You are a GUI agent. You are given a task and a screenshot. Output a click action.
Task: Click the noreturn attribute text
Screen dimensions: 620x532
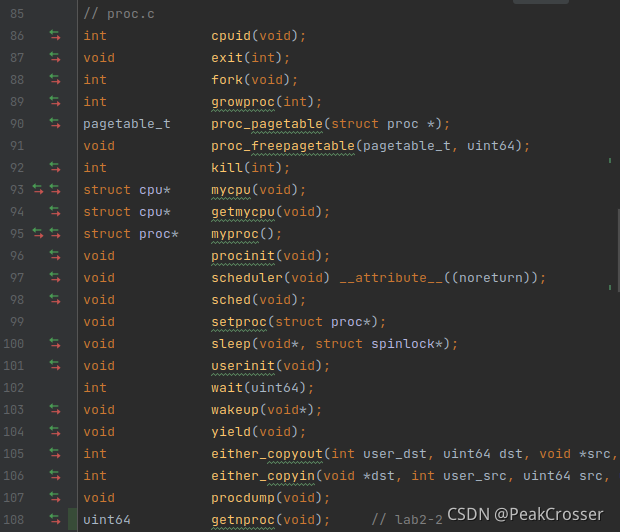pyautogui.click(x=490, y=278)
